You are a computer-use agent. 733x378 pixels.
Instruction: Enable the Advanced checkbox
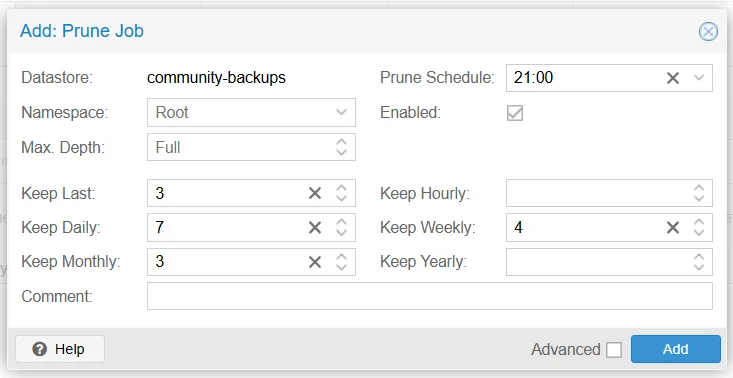tap(614, 349)
